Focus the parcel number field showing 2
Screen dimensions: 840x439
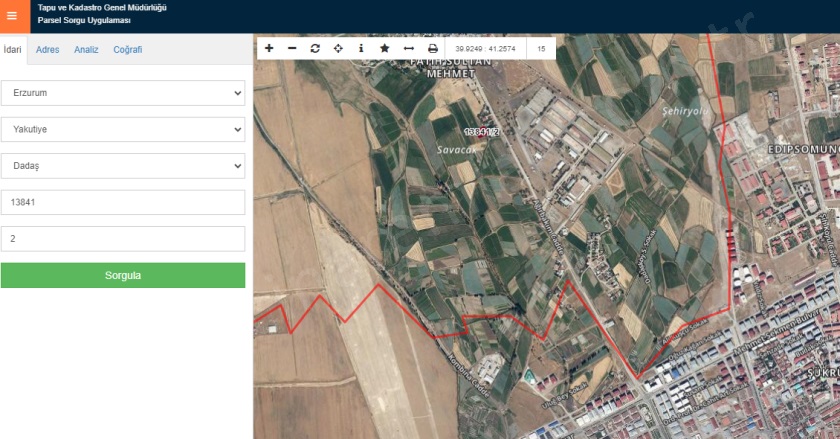tap(123, 239)
